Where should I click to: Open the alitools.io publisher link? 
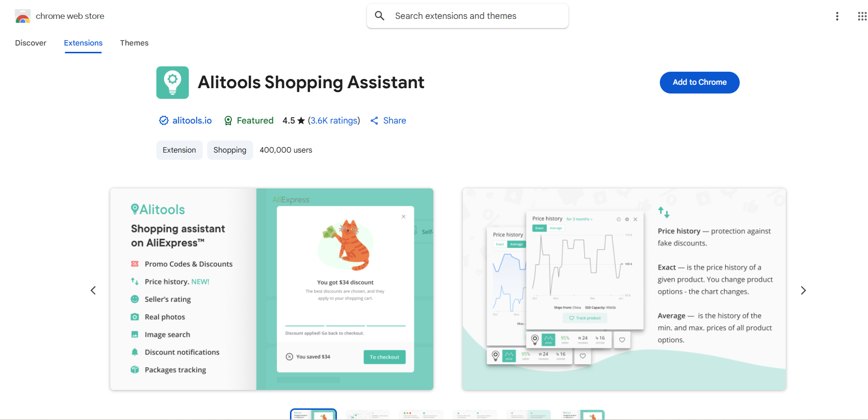click(x=192, y=121)
